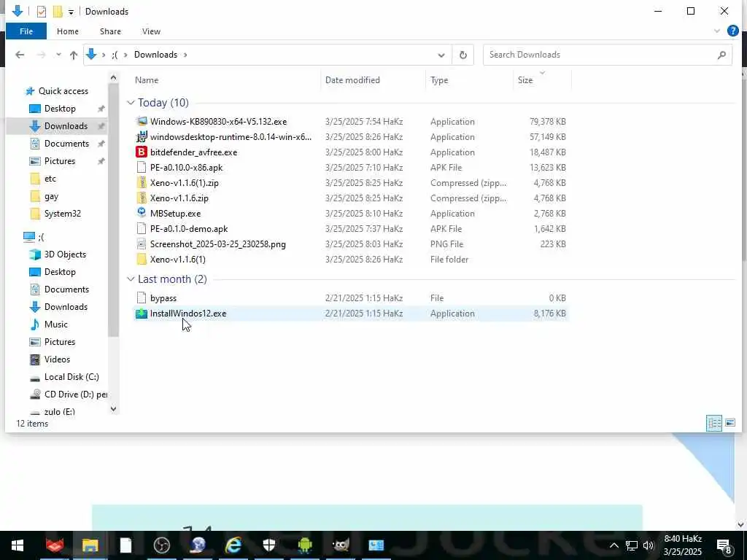Open pinned Desktop under Quick access
Viewport: 747px width, 560px height.
60,109
